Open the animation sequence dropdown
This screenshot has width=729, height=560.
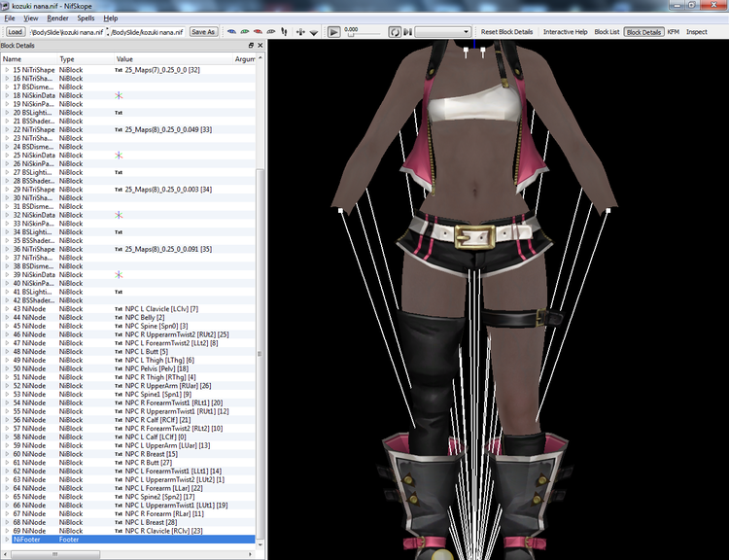(x=442, y=32)
